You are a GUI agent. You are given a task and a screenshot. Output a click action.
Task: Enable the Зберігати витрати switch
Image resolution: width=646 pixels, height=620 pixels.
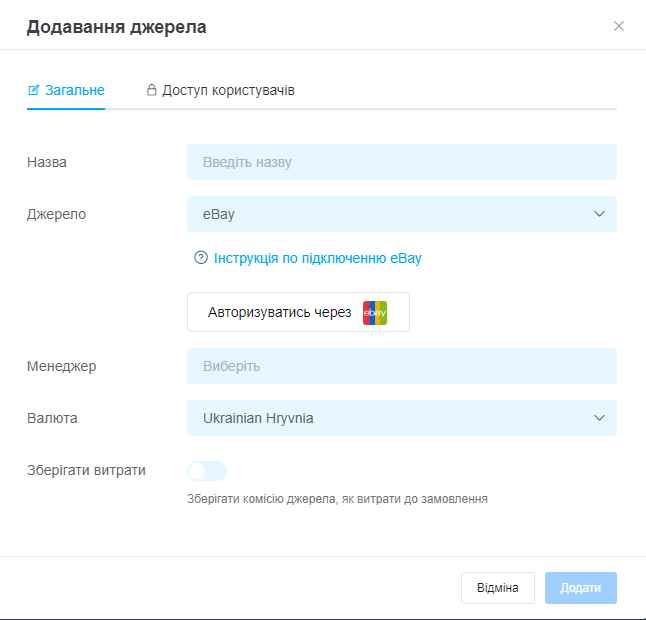(x=207, y=471)
